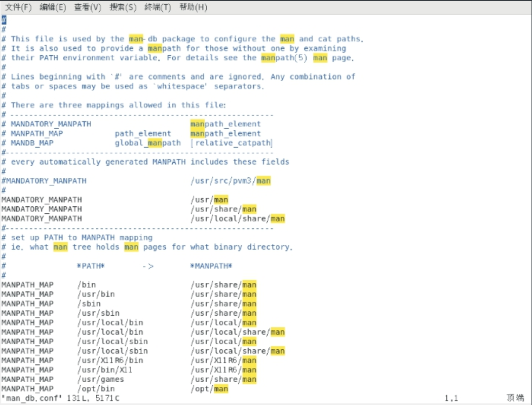Click 'set up PATH to MANPATH mapping' comment
This screenshot has height=405, width=532.
click(82, 238)
